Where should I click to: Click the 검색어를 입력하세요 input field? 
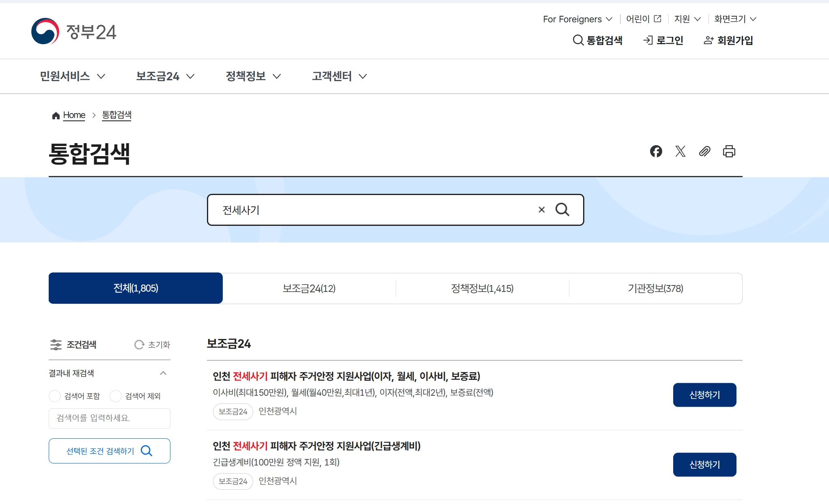[x=109, y=418]
